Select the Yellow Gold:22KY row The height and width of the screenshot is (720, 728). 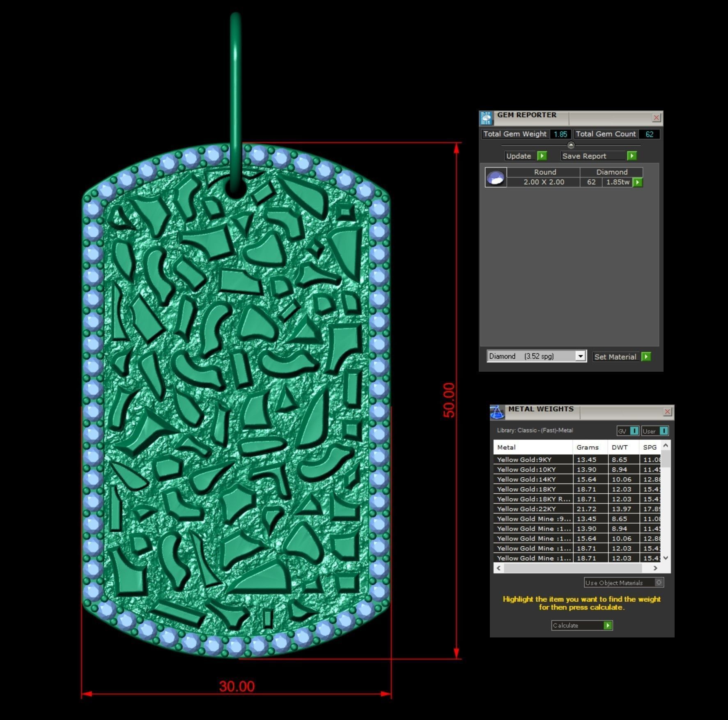[577, 509]
